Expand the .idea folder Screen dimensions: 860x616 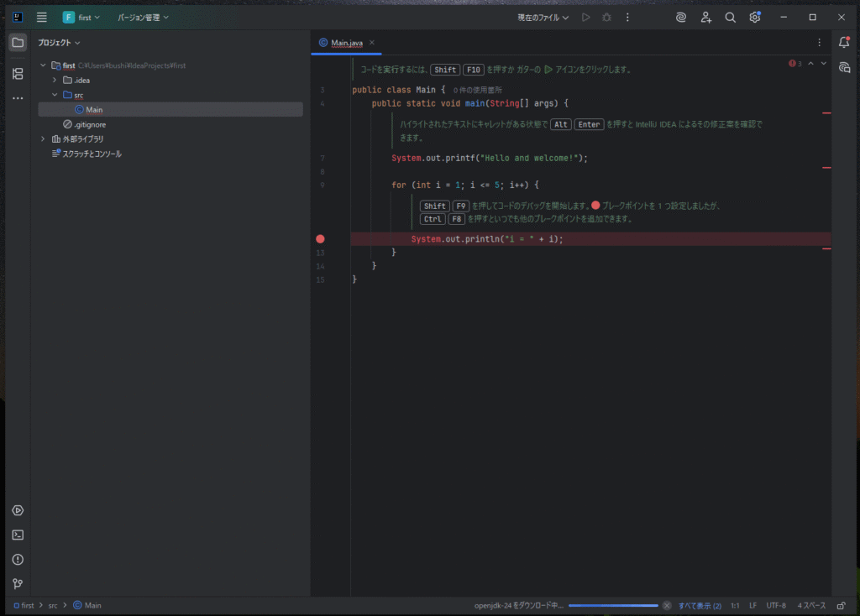pyautogui.click(x=55, y=80)
